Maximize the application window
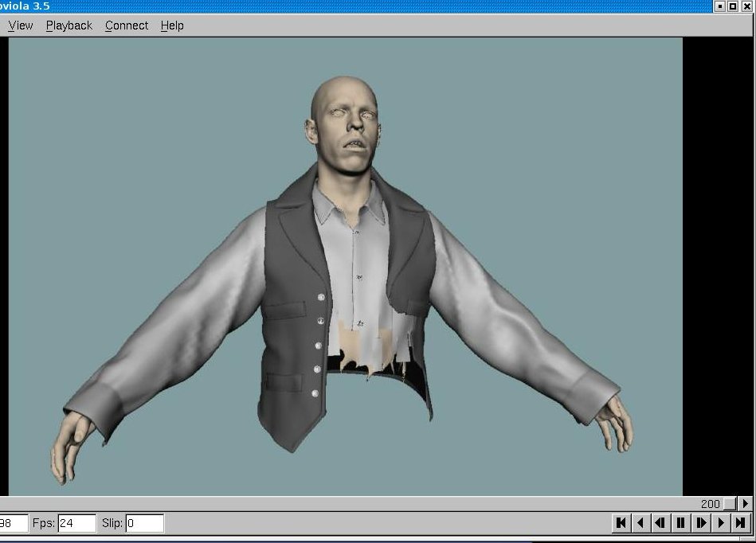This screenshot has height=543, width=756. [x=734, y=6]
